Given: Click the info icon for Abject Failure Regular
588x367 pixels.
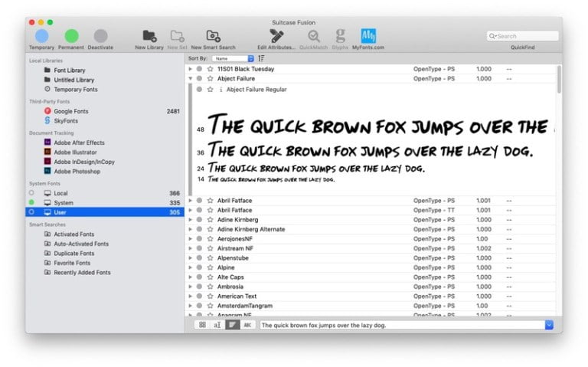Looking at the screenshot, I should click(x=220, y=90).
